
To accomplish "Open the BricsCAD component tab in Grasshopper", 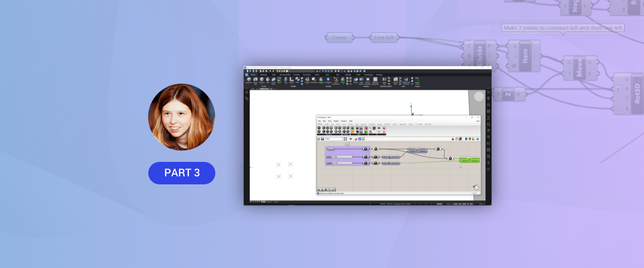I will coord(428,124).
